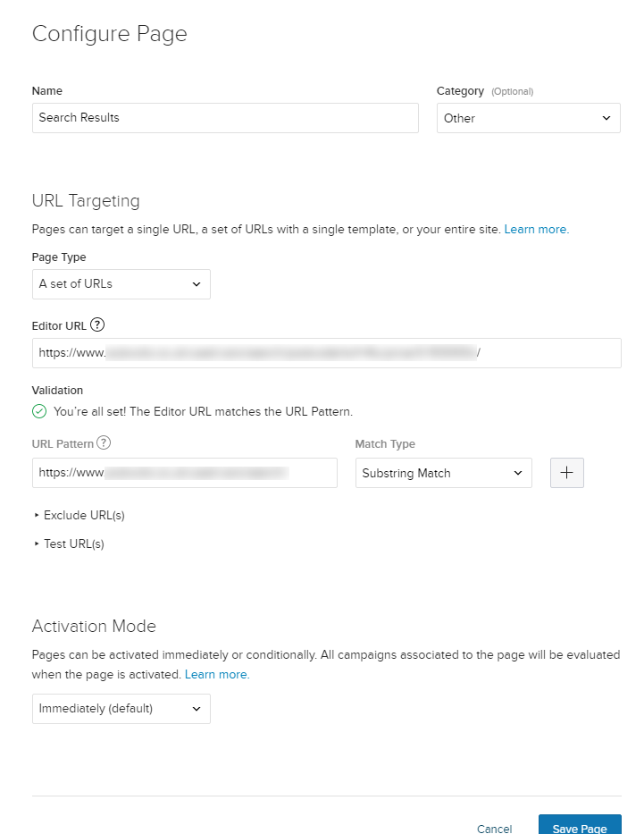Open Learn more link under URL Targeting

(x=536, y=230)
